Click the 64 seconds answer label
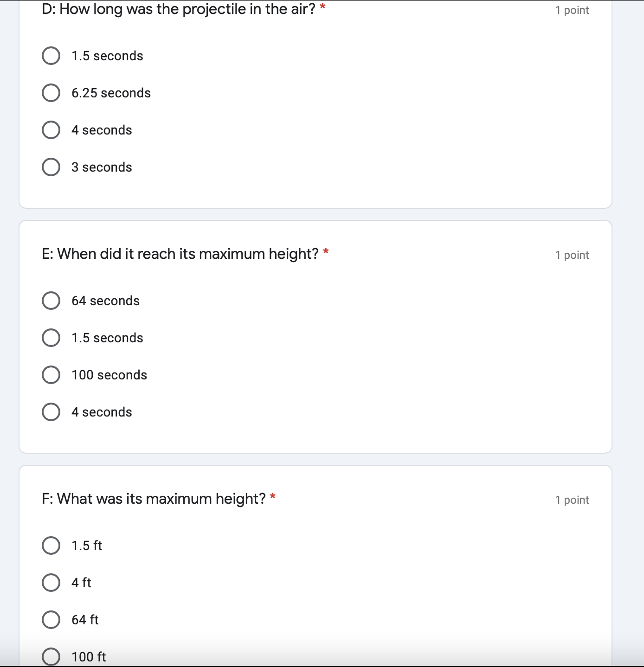This screenshot has height=667, width=644. 105,301
